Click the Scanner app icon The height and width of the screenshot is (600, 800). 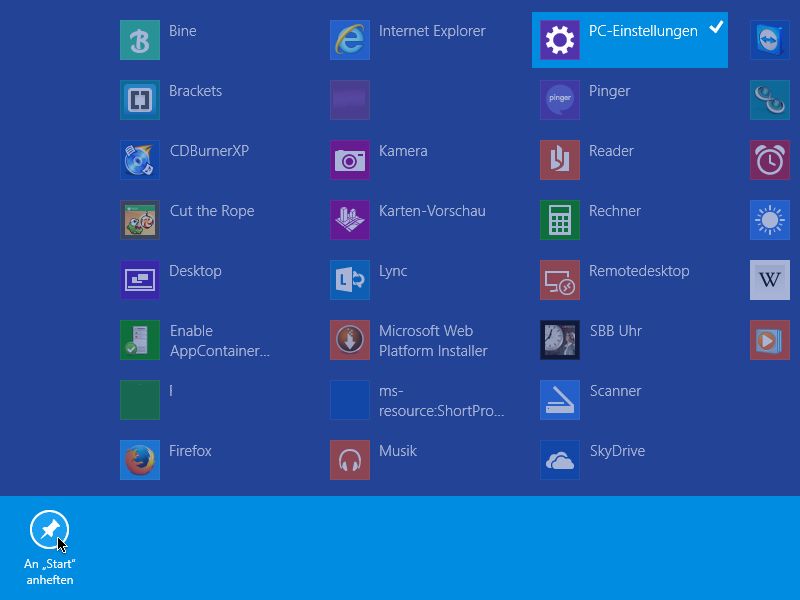(x=560, y=400)
